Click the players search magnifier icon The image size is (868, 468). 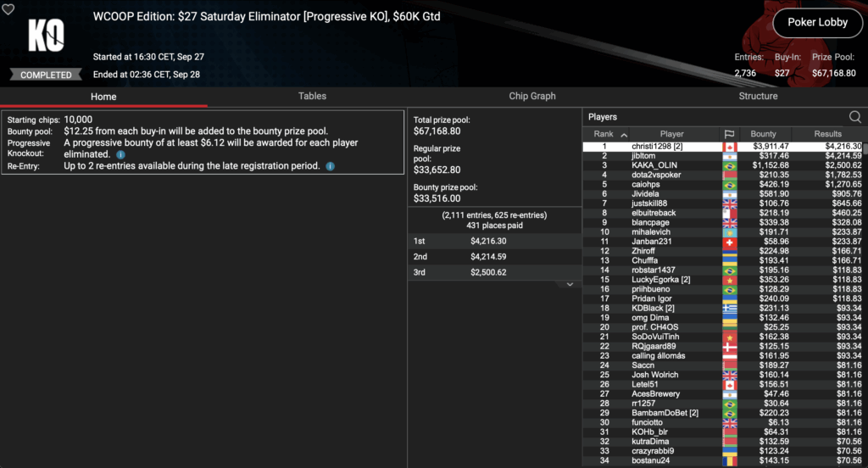click(x=854, y=117)
